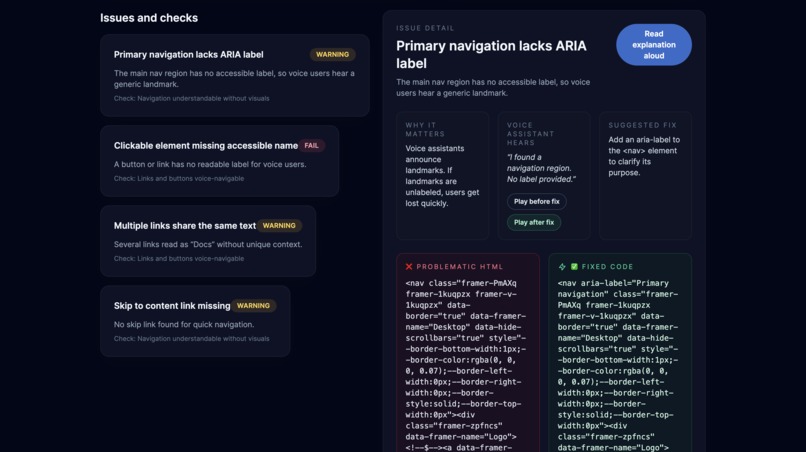The width and height of the screenshot is (806, 452).
Task: Click the Check line under Clickable element missing accessible name
Action: 179,178
